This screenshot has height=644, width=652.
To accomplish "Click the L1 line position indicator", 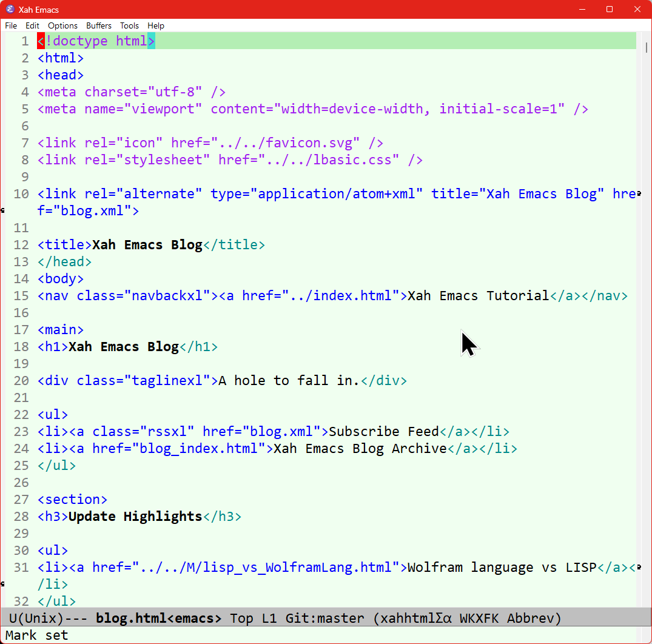I will [x=269, y=618].
